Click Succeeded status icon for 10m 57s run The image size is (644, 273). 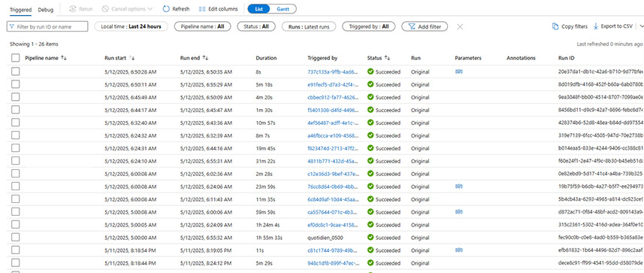(370, 123)
